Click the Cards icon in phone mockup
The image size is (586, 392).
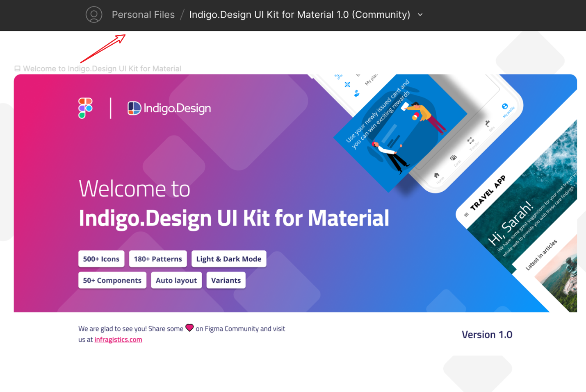click(453, 158)
